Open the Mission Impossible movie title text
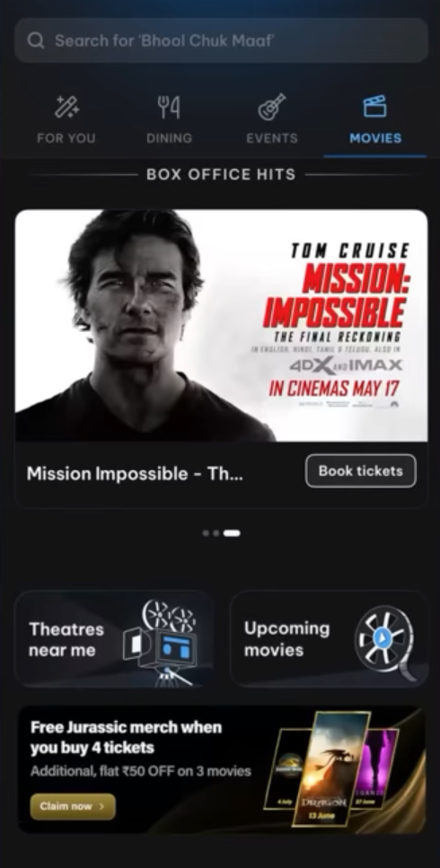 tap(135, 474)
